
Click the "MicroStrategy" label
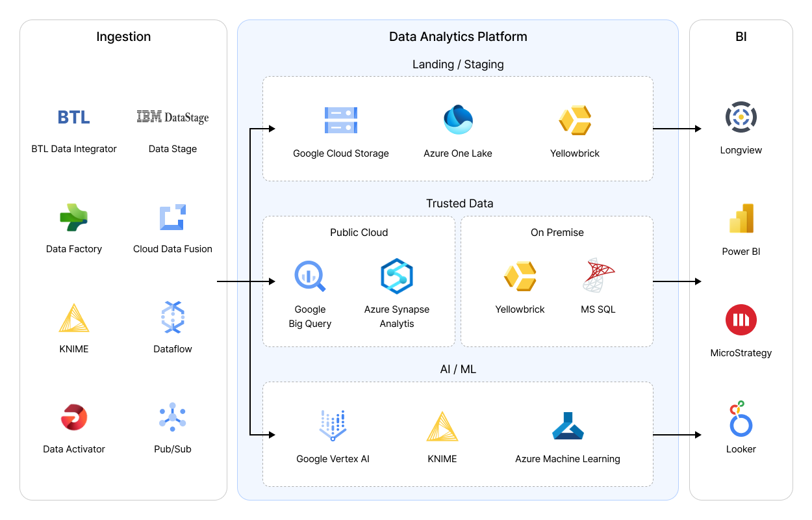[x=741, y=353]
